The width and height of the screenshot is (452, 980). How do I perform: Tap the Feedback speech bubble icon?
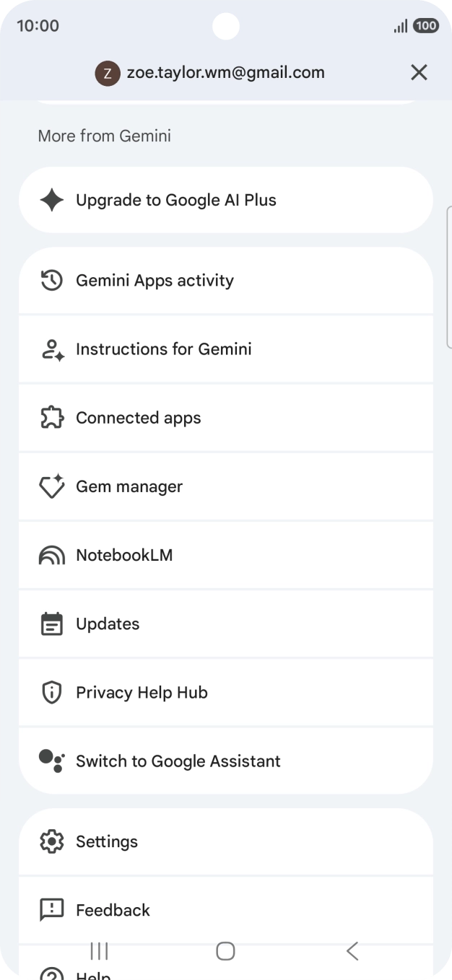pyautogui.click(x=52, y=910)
